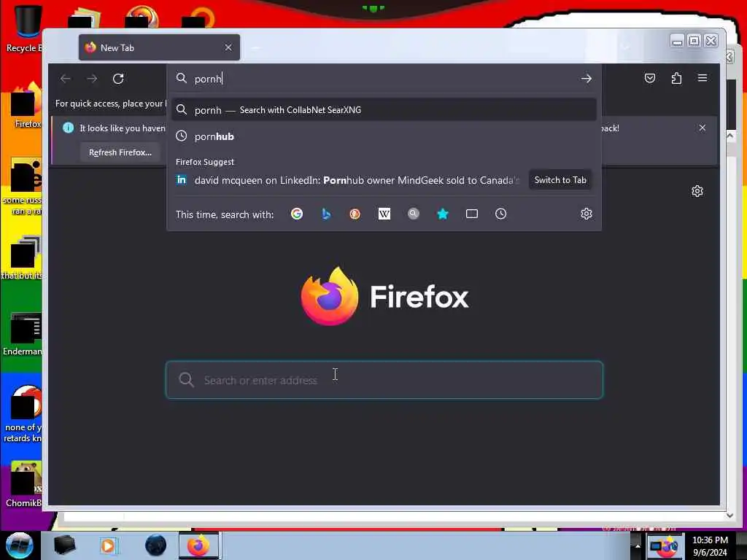Click the Switch to Tab button
This screenshot has width=747, height=560.
tap(560, 180)
